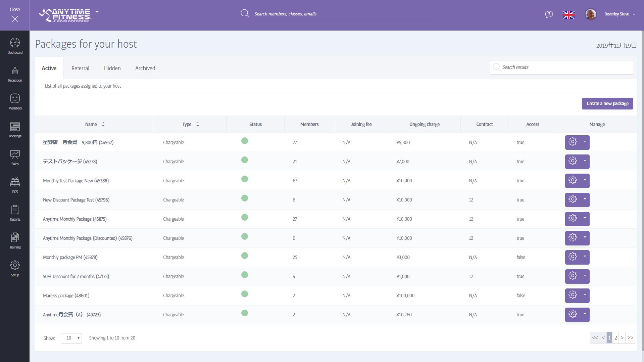
Task: Click the 2019年11月19日 date label
Action: [616, 45]
